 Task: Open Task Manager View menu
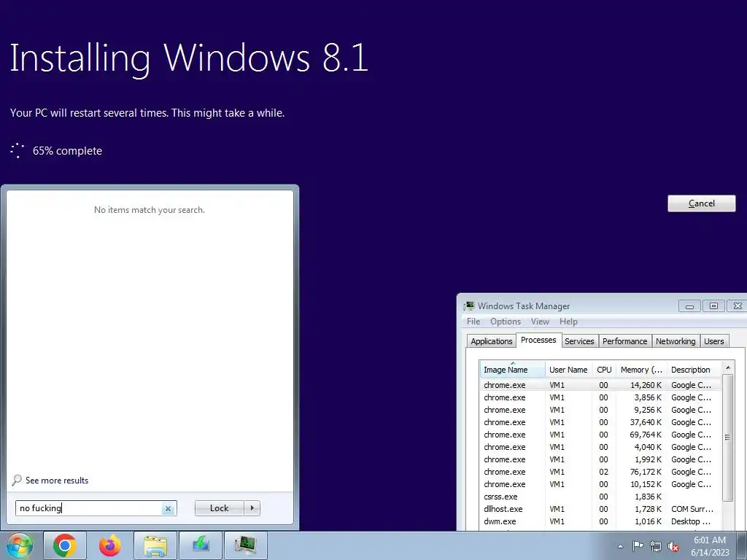click(540, 322)
